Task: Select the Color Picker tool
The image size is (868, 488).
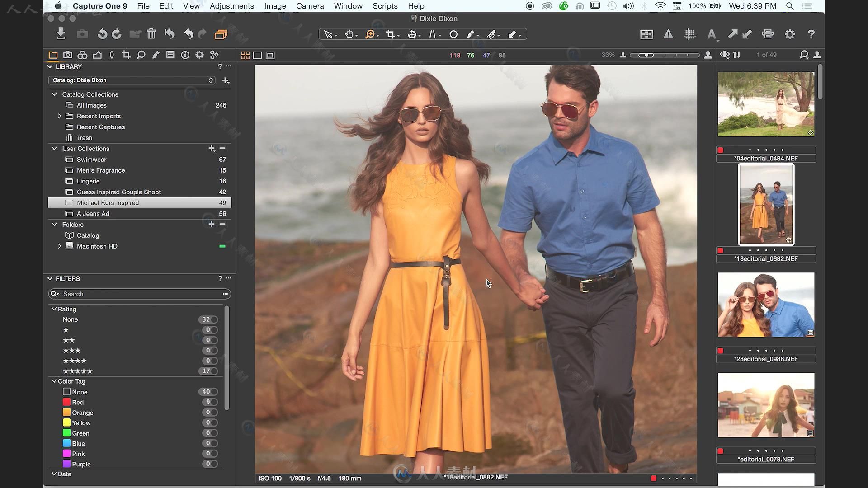Action: pos(491,34)
